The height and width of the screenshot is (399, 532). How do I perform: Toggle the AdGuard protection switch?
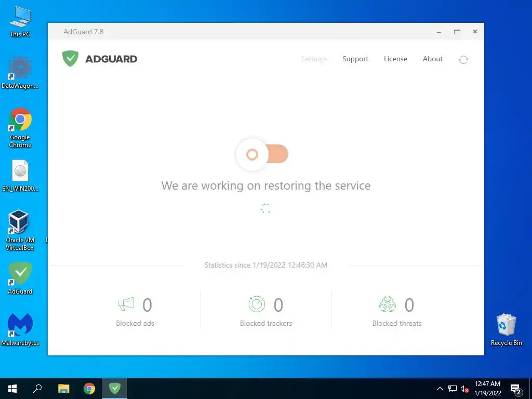click(262, 154)
